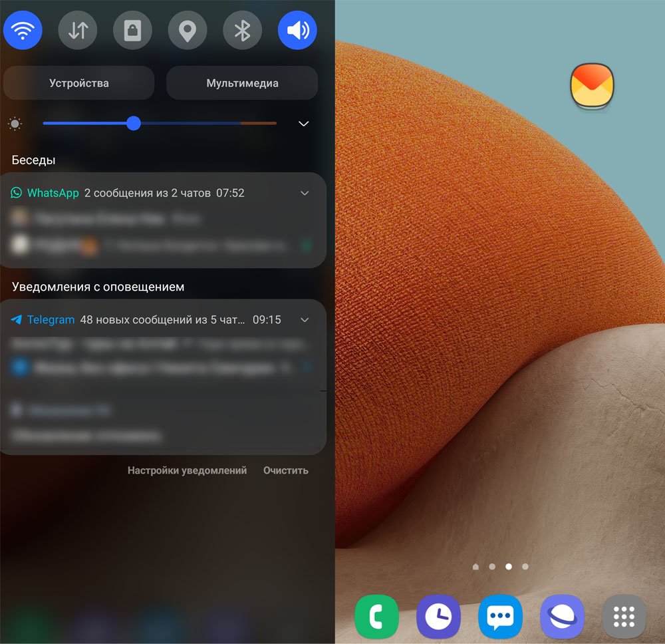The height and width of the screenshot is (644, 665).
Task: Toggle the screen rotation lock setting
Action: pyautogui.click(x=132, y=30)
